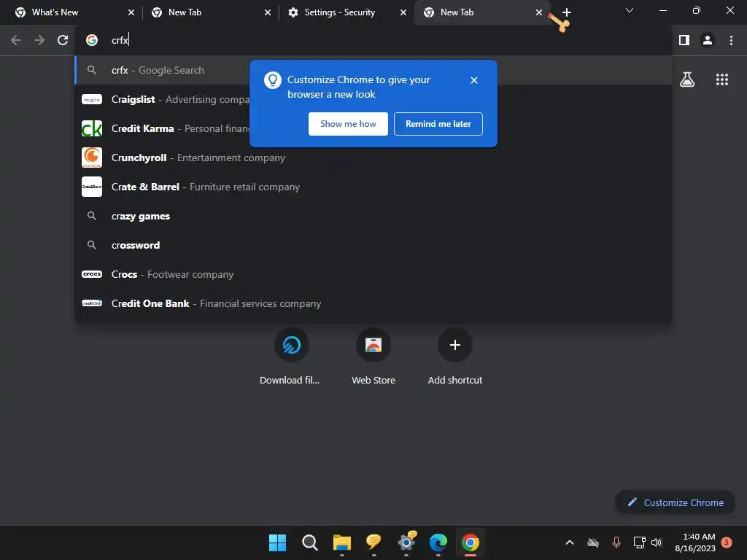Open a new tab with plus button
The width and height of the screenshot is (747, 560).
coord(566,12)
